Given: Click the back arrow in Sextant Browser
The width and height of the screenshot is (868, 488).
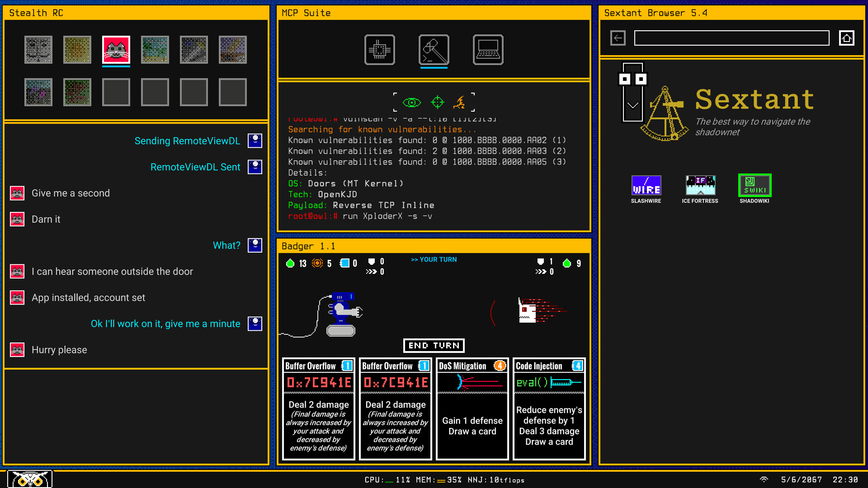Looking at the screenshot, I should pos(618,38).
